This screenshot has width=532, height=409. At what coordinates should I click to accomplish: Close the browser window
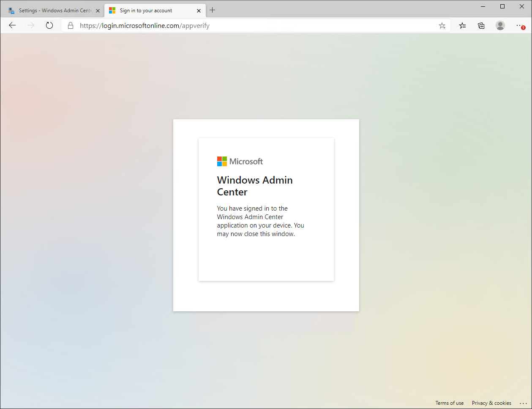click(x=522, y=6)
